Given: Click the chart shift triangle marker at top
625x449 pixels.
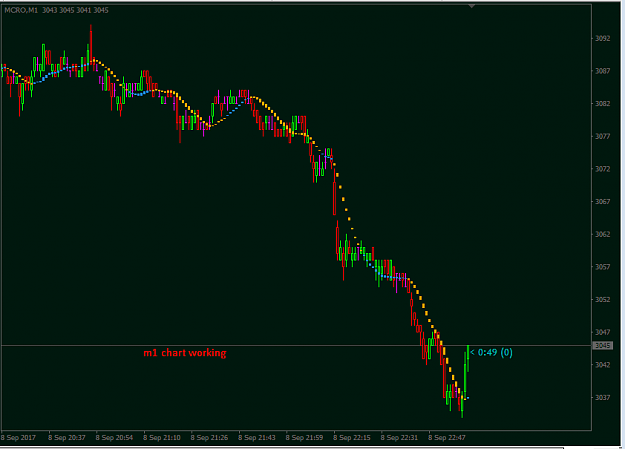Looking at the screenshot, I should (x=472, y=6).
